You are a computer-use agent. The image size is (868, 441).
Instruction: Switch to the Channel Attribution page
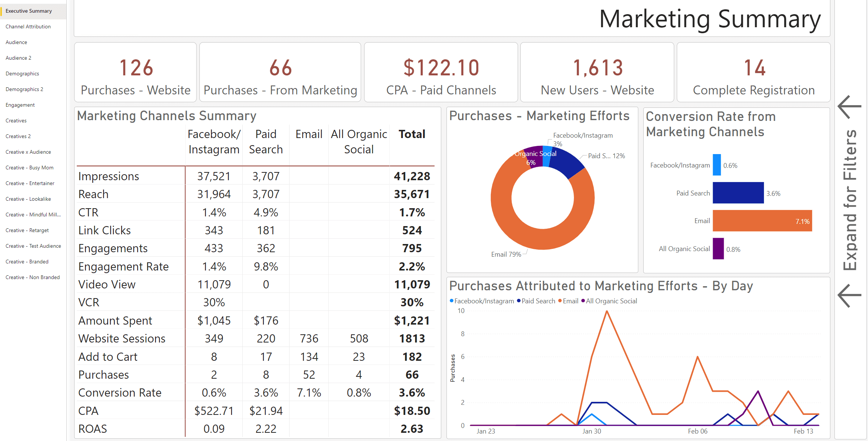28,26
